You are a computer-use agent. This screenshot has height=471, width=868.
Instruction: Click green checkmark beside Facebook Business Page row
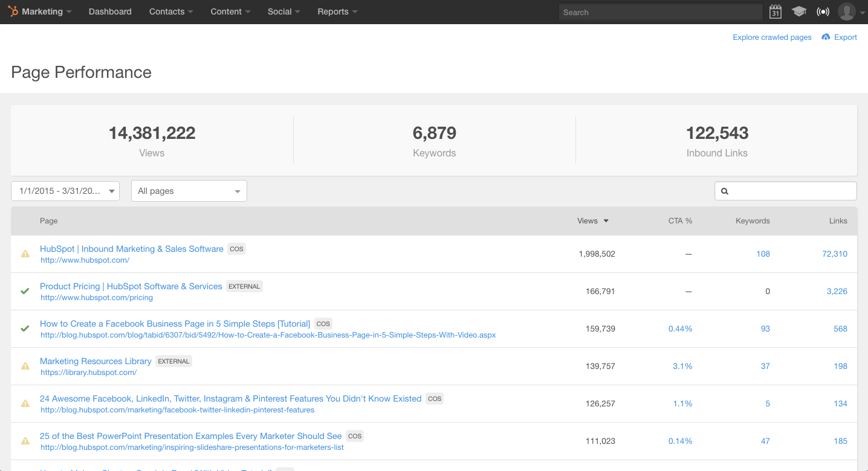[25, 328]
